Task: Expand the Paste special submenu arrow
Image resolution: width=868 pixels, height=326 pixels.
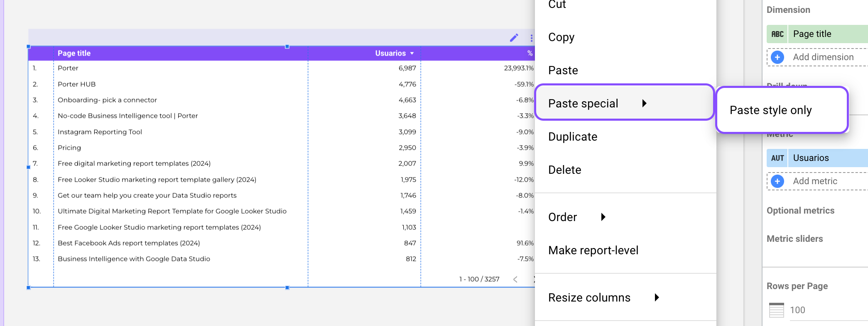Action: coord(644,103)
